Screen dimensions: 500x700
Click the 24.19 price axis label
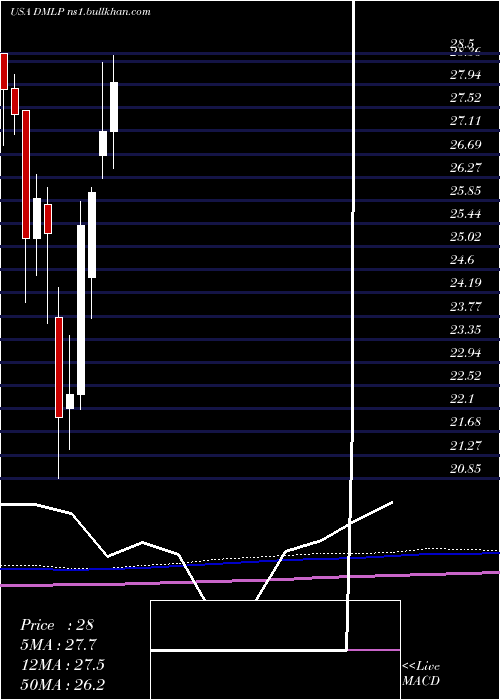click(x=465, y=283)
